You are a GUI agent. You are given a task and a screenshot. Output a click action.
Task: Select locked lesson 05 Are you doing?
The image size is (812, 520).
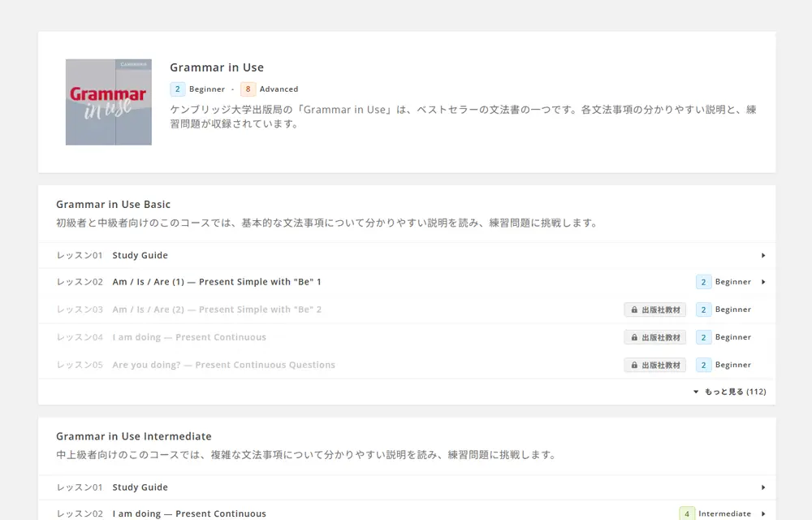(223, 365)
